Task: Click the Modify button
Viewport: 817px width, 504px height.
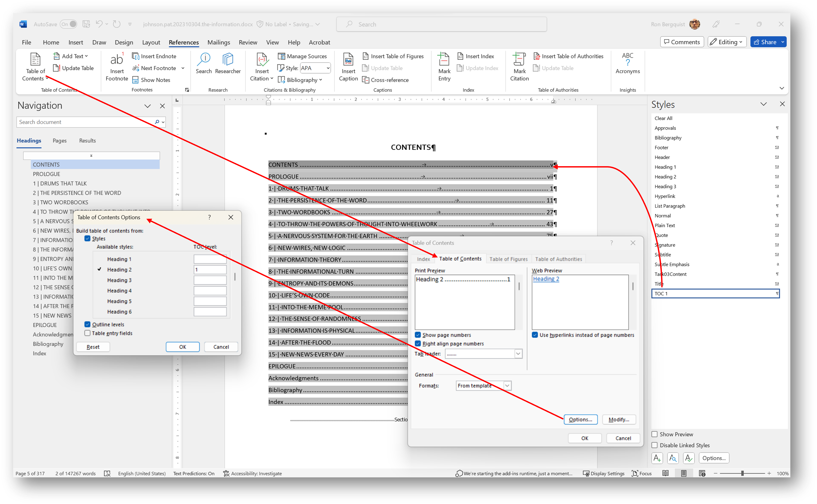Action: coord(619,419)
